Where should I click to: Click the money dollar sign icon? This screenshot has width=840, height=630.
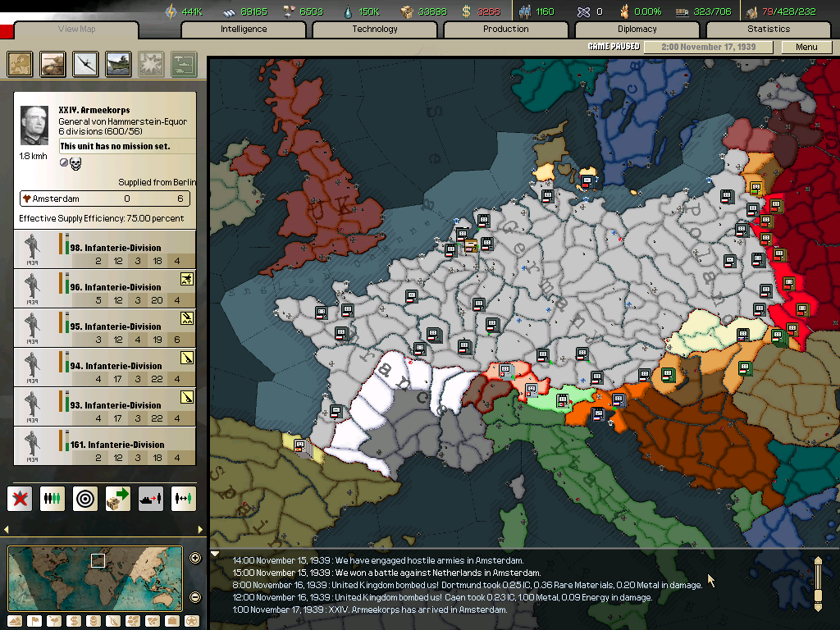[467, 11]
